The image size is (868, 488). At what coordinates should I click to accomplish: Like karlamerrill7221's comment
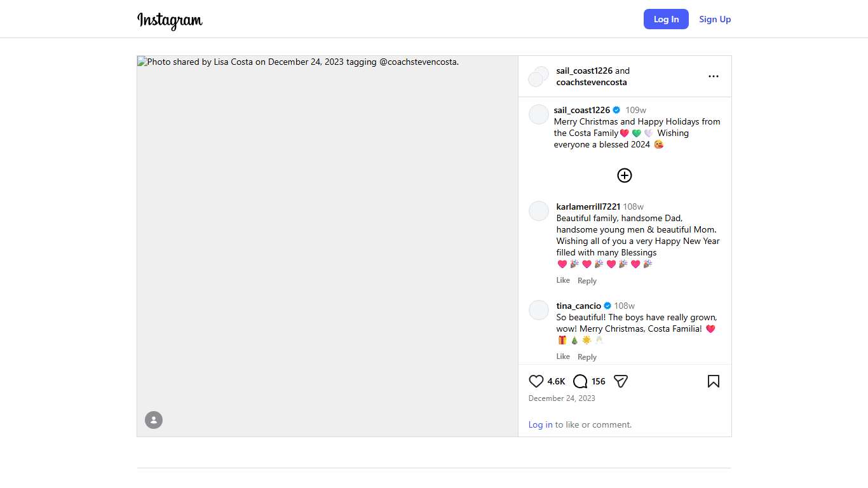click(563, 280)
